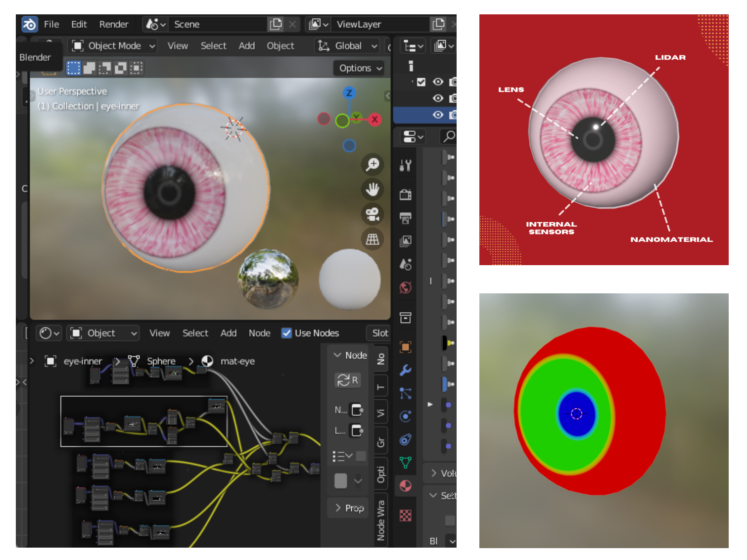Image resolution: width=747 pixels, height=560 pixels.
Task: Hide the checked collection via eye icon
Action: [438, 82]
